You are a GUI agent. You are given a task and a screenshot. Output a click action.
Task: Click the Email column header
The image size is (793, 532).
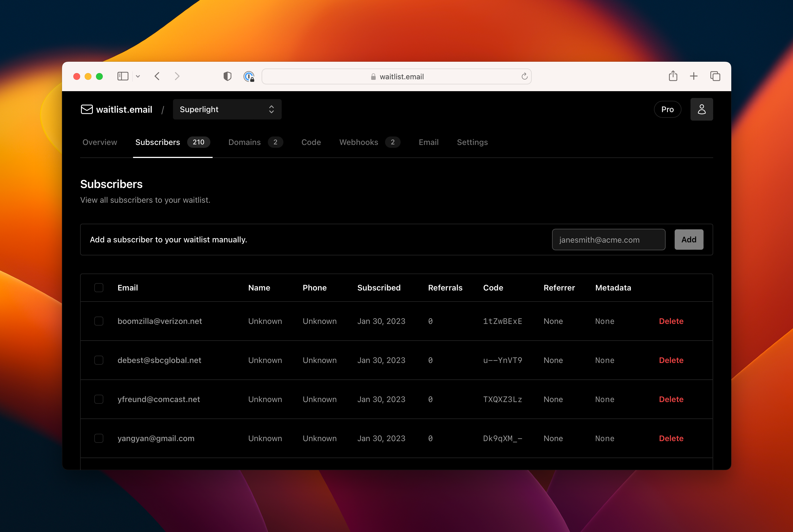pyautogui.click(x=127, y=288)
